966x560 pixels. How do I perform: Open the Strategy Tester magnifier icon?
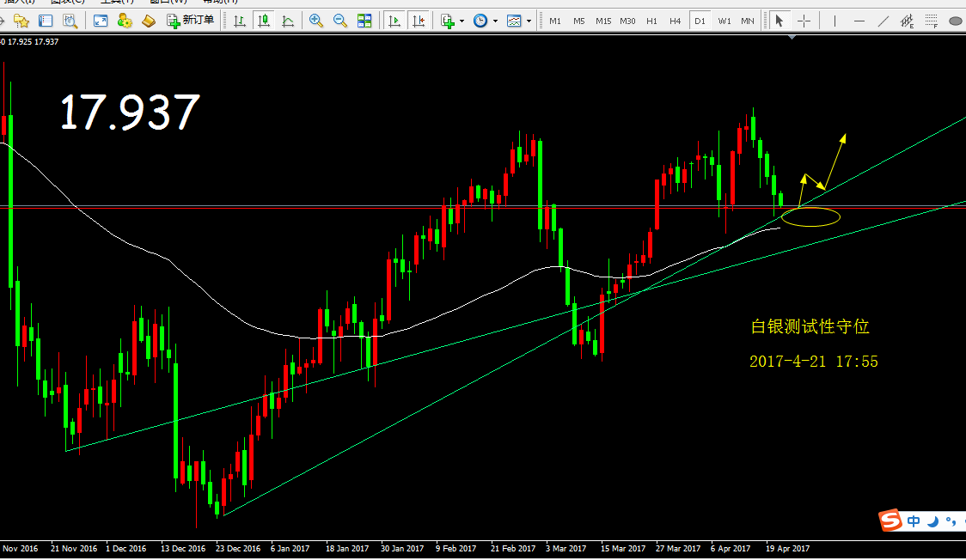[70, 21]
